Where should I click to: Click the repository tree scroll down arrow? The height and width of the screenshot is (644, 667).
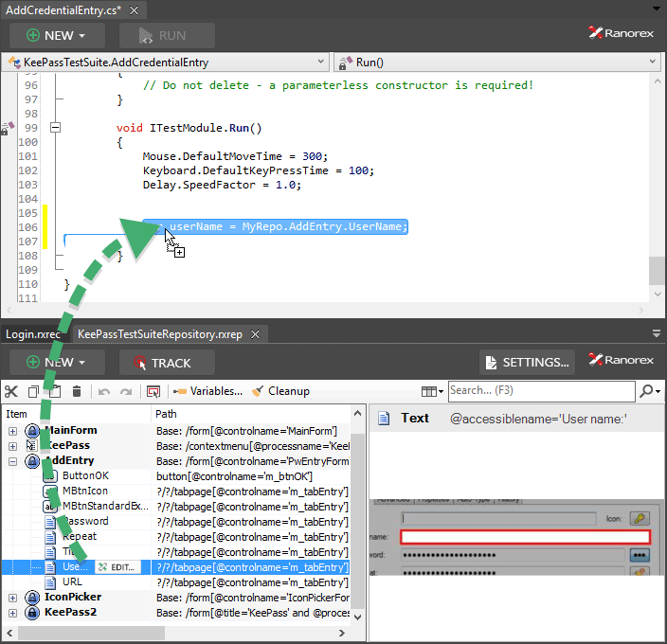358,617
